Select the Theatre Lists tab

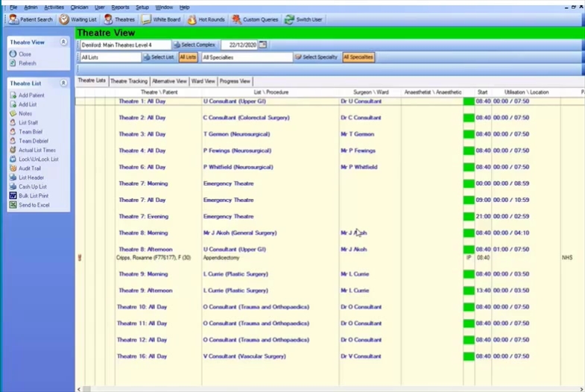coord(92,80)
